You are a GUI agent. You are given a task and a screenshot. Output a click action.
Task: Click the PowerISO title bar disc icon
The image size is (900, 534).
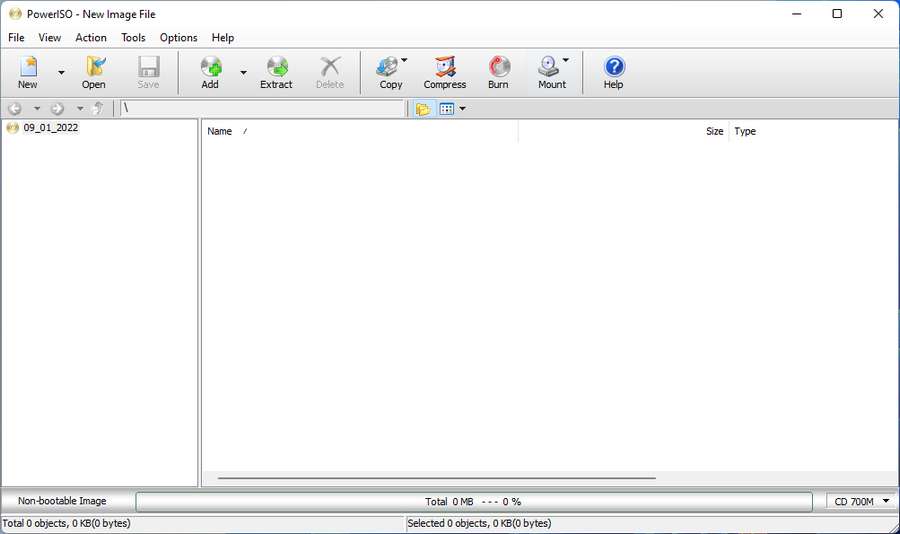(15, 14)
